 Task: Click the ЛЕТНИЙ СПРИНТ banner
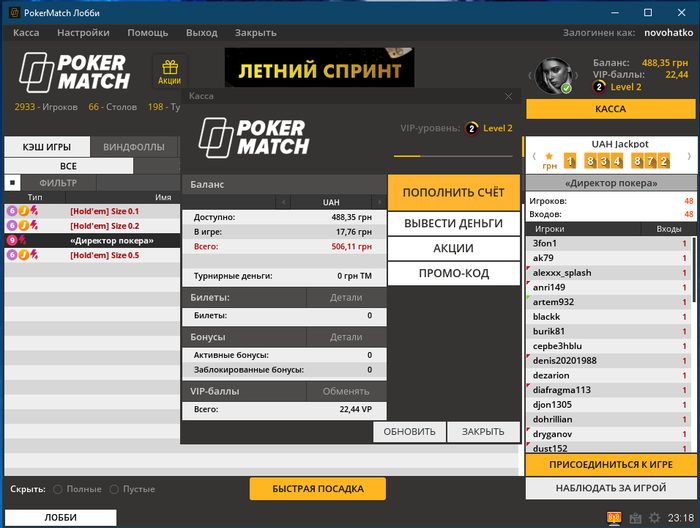point(320,67)
